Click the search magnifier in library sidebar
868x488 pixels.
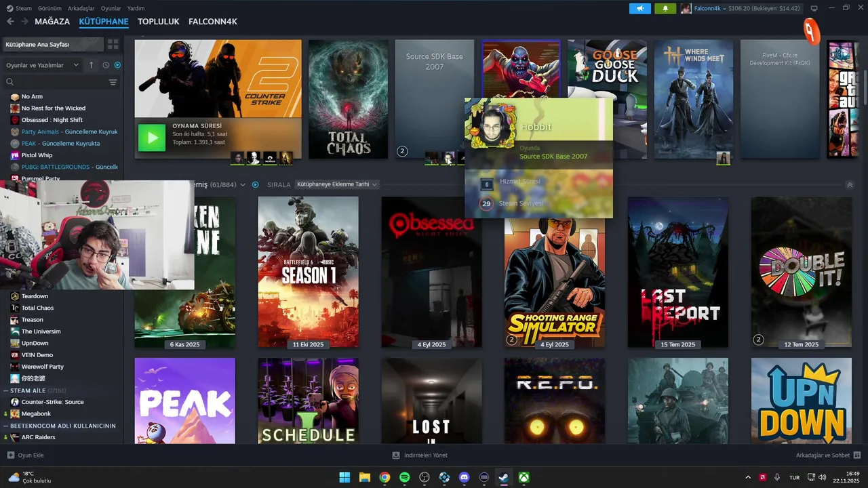[x=9, y=82]
